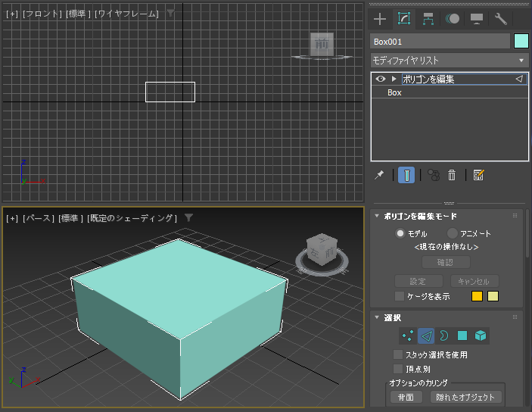The height and width of the screenshot is (412, 532).
Task: Open the [フロント] viewport view menu
Action: coord(42,14)
